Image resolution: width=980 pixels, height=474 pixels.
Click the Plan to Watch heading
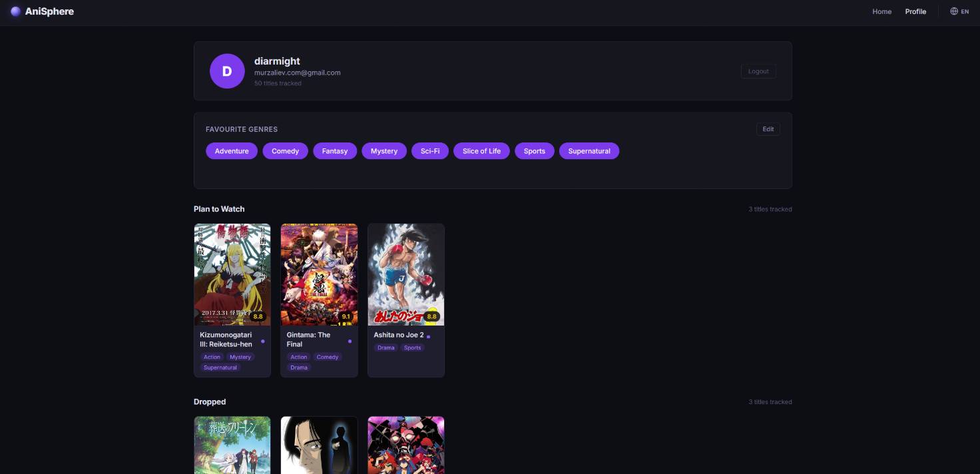click(x=219, y=209)
